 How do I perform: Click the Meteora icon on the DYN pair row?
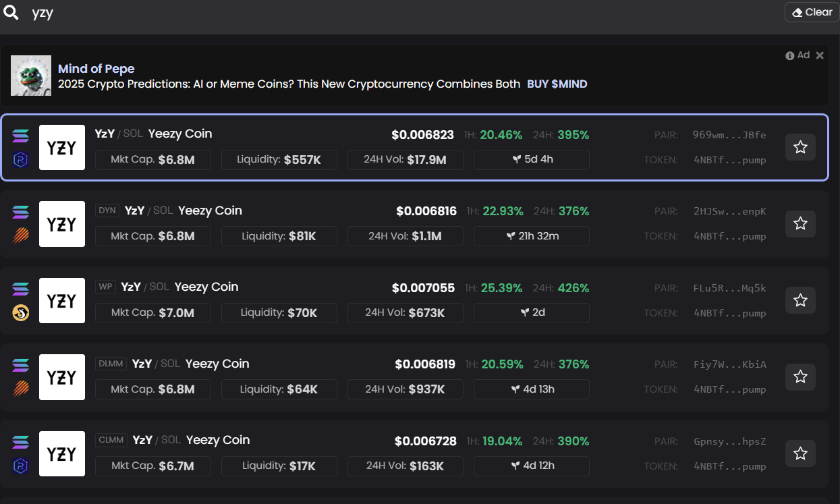pyautogui.click(x=20, y=236)
